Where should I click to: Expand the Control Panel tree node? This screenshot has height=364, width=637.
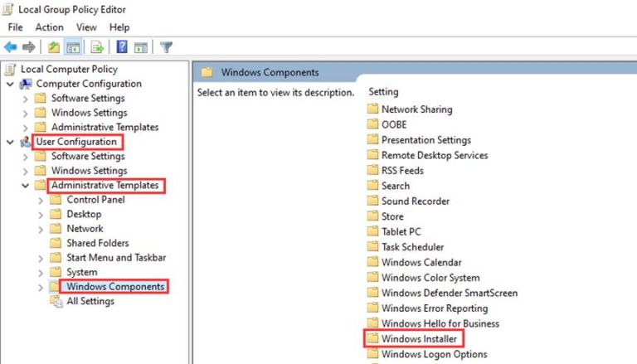[41, 200]
